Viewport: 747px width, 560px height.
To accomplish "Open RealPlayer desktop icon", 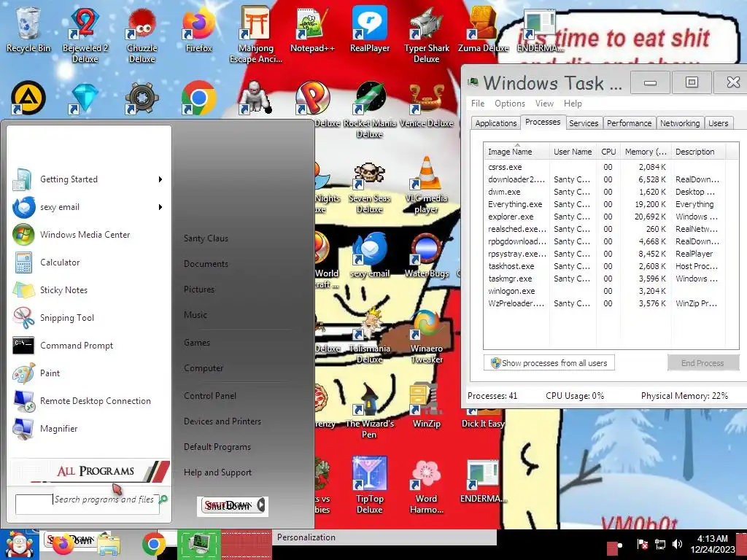I will [370, 29].
